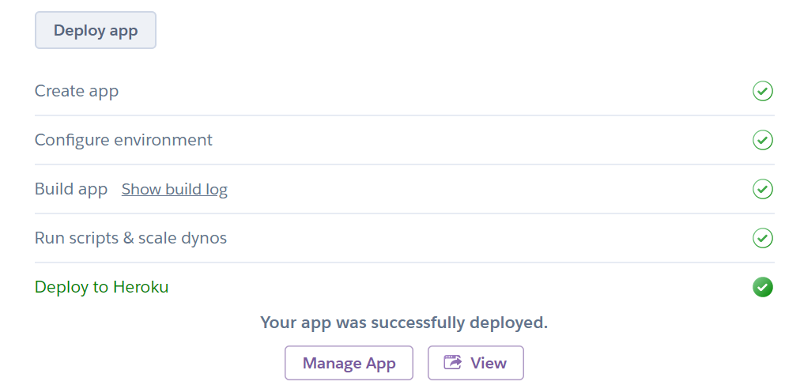The width and height of the screenshot is (800, 389).
Task: Click the word Heroku in the final step
Action: coord(141,287)
